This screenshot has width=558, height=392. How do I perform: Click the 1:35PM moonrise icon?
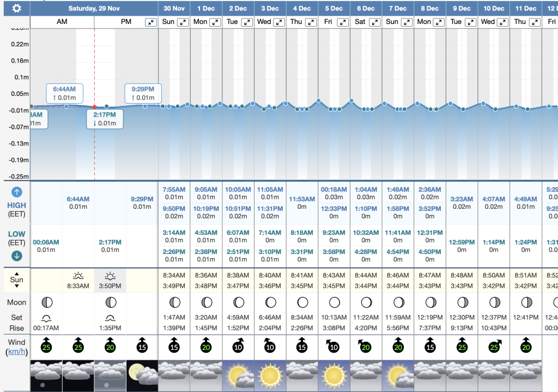click(111, 318)
